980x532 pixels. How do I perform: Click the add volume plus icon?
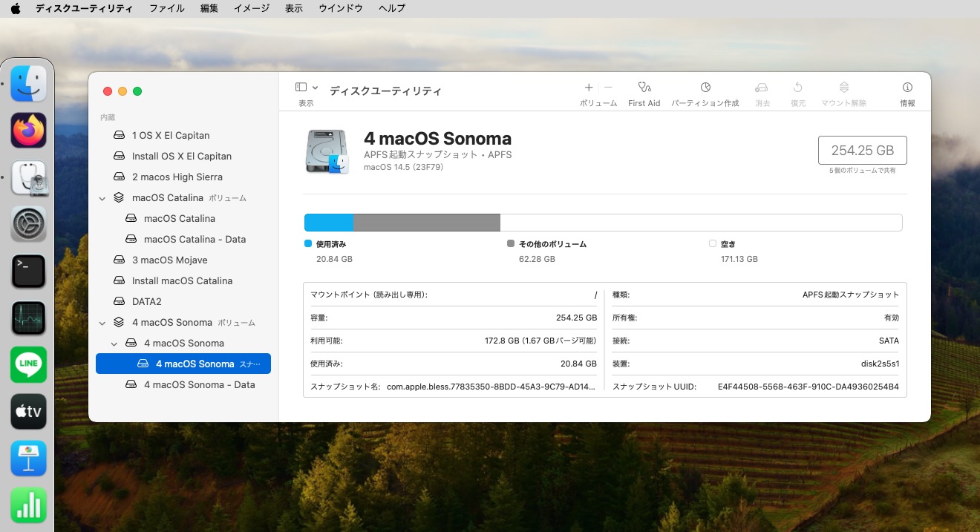tap(589, 88)
